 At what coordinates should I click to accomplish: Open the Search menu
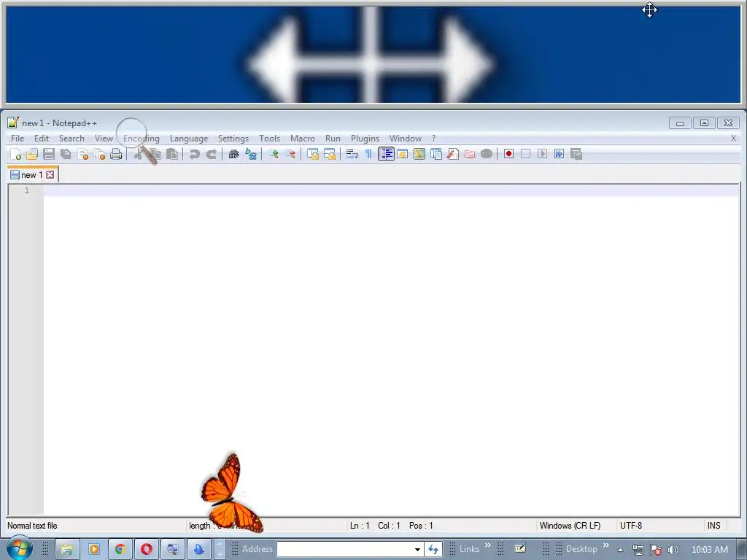pyautogui.click(x=71, y=139)
